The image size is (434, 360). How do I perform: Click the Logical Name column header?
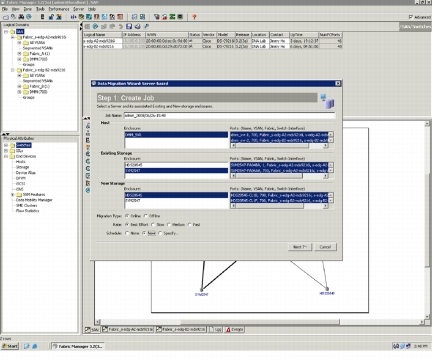(x=102, y=35)
